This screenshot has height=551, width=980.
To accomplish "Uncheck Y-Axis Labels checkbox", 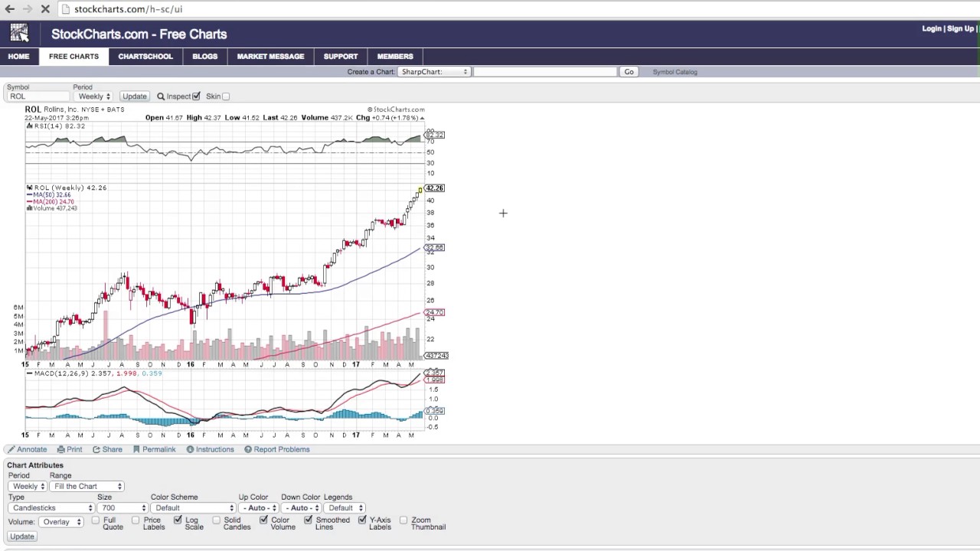I will [x=361, y=520].
